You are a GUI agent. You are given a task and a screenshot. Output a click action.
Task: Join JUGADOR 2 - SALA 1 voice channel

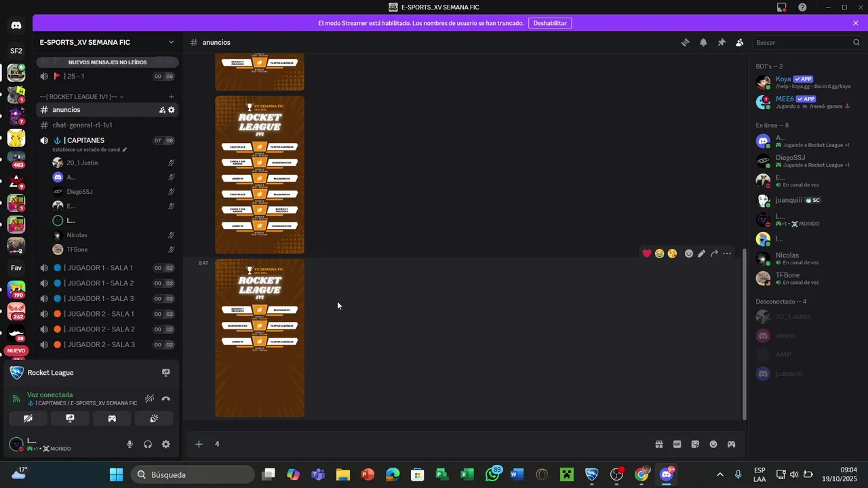pos(106,314)
